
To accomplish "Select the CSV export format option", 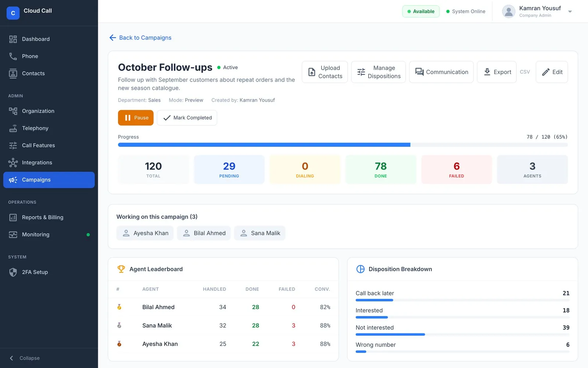I will click(525, 72).
